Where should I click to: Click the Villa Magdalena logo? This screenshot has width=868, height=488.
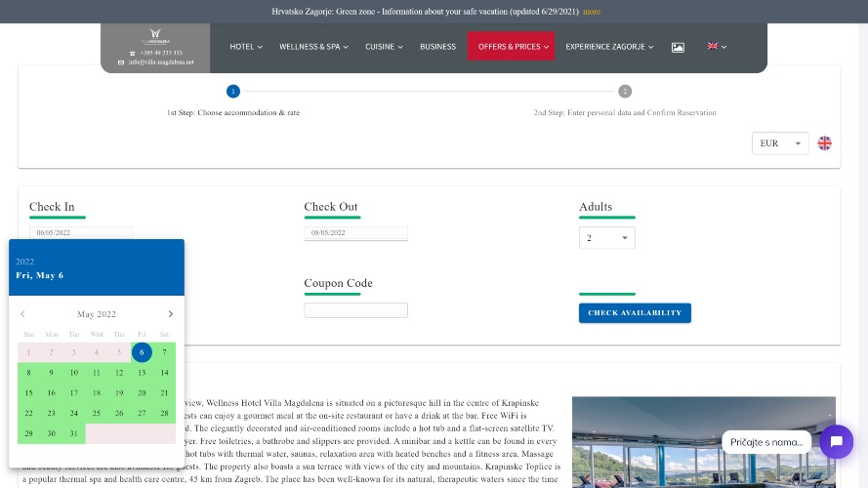coord(155,36)
